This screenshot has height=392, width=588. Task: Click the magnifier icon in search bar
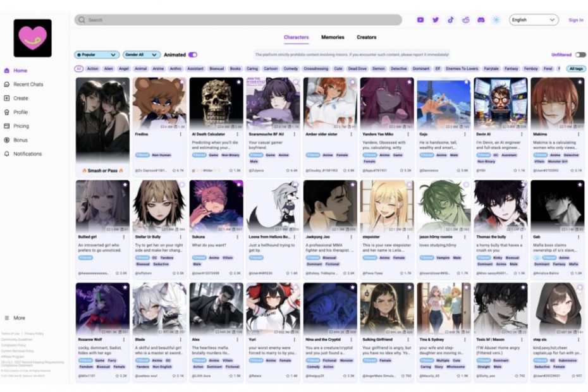(x=82, y=20)
